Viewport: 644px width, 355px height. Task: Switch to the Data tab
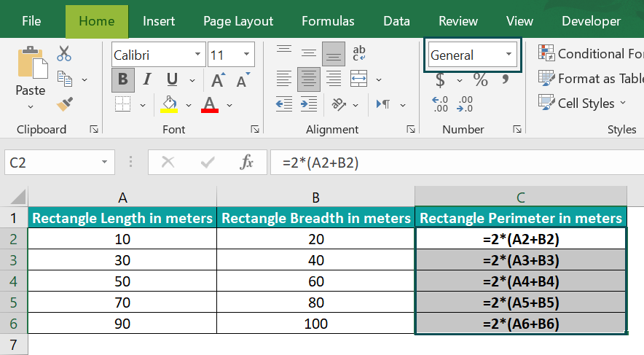tap(396, 21)
